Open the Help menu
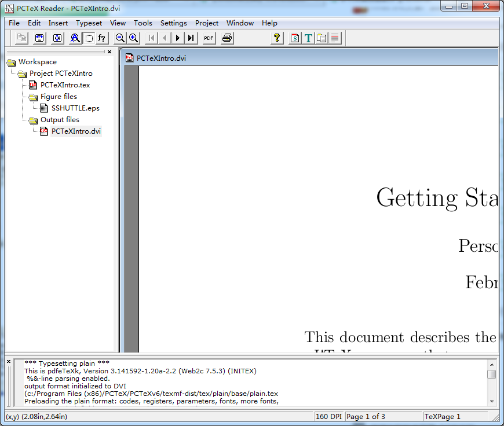Viewport: 504px width, 426px height. tap(269, 23)
